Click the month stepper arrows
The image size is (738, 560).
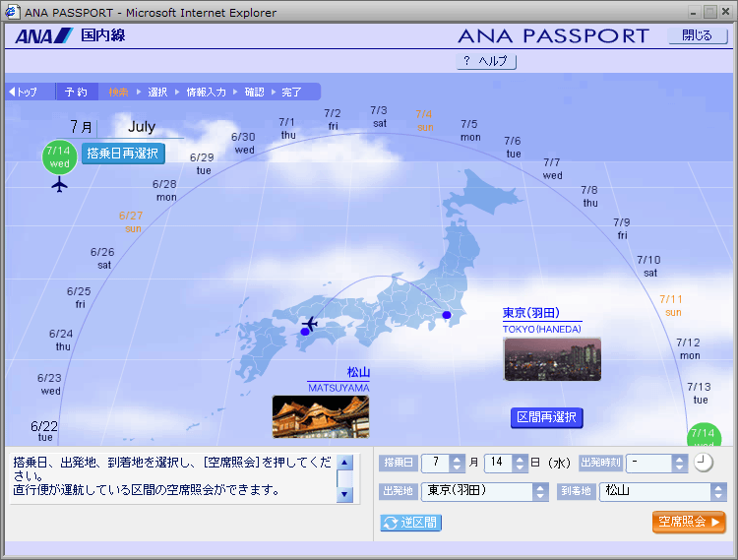(456, 464)
